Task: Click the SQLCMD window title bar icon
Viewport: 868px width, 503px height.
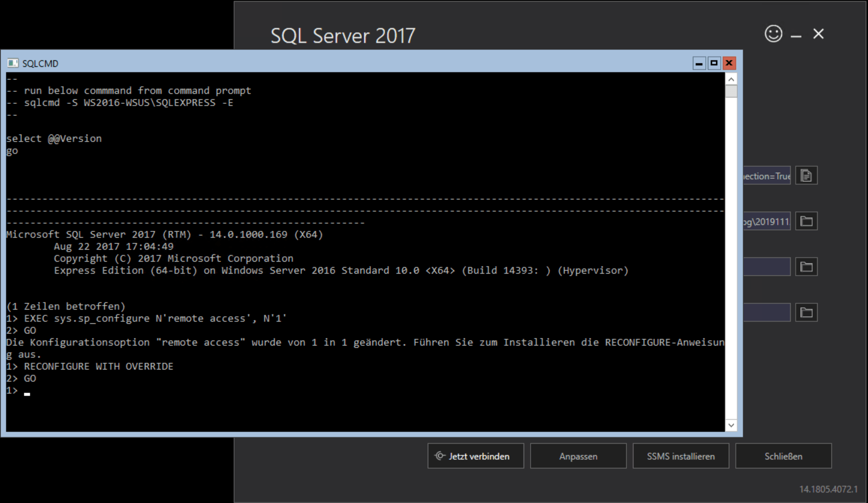Action: [x=12, y=63]
